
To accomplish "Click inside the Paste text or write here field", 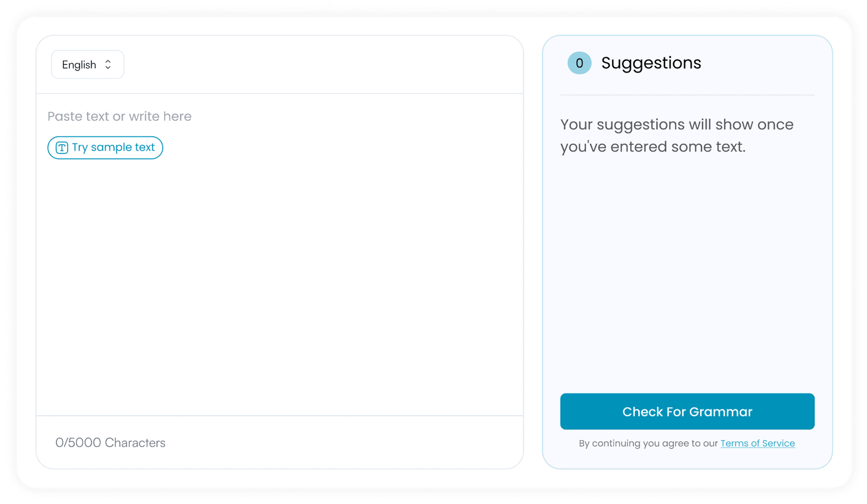I will [x=217, y=116].
